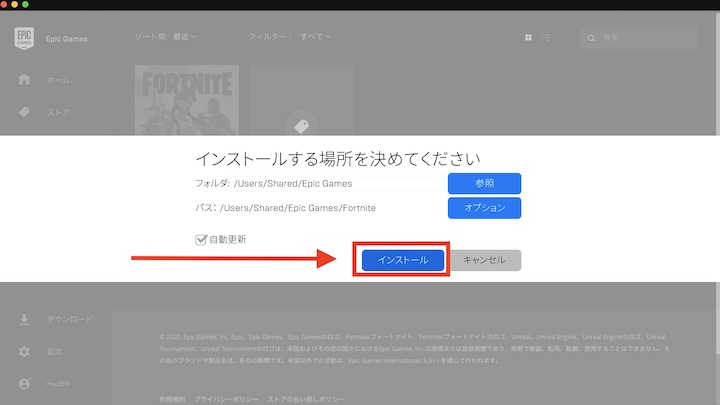This screenshot has width=720, height=405.
Task: Click the vertical scrollbar on the right
Action: coord(717,184)
